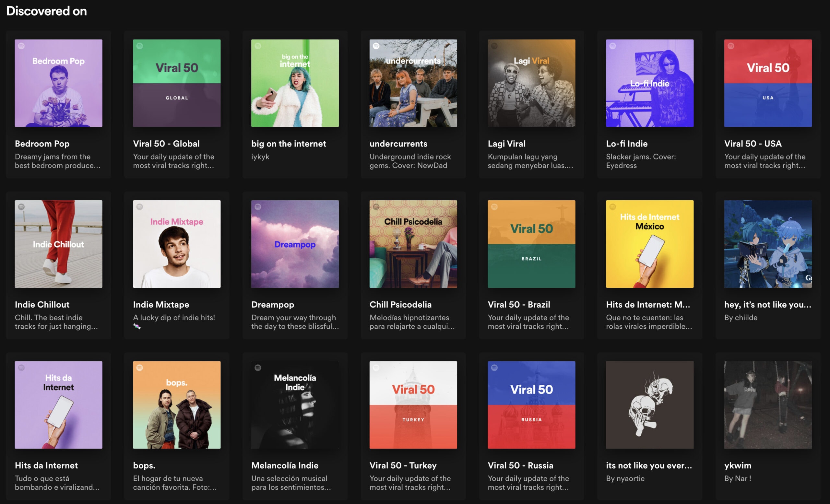Click 'Slacker jams. Cover: Eyedress' description
830x504 pixels.
coord(641,161)
